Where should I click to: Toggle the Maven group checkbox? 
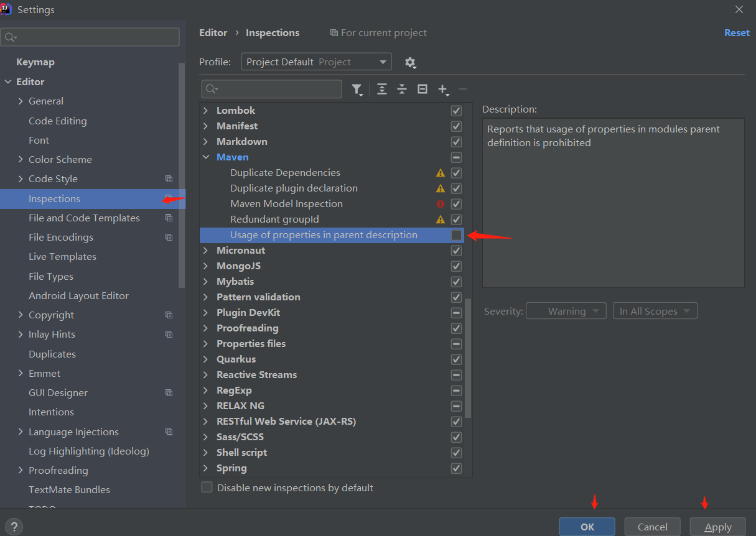coord(456,157)
